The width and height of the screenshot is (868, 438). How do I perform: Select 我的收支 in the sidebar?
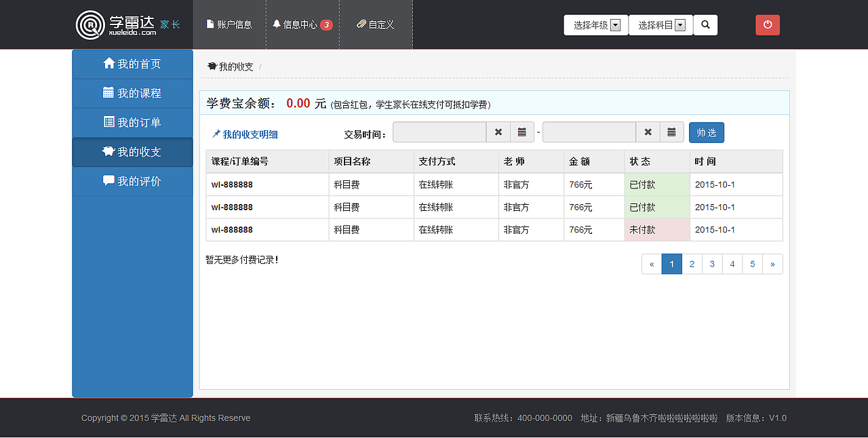coord(132,152)
